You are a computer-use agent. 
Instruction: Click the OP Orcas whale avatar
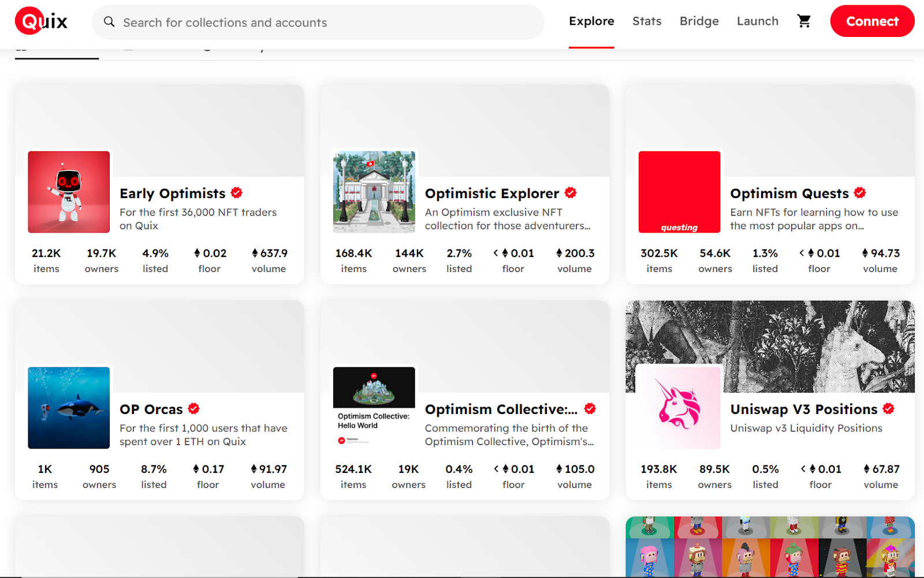69,408
